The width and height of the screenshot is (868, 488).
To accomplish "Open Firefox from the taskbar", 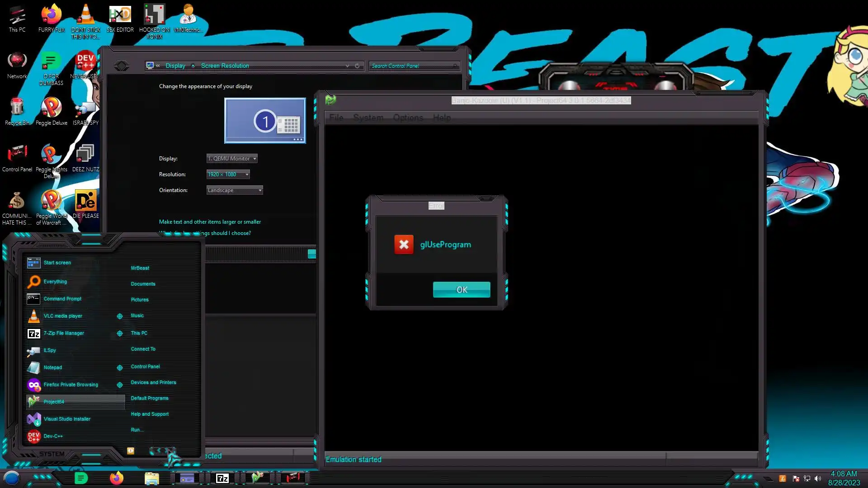I will click(116, 478).
